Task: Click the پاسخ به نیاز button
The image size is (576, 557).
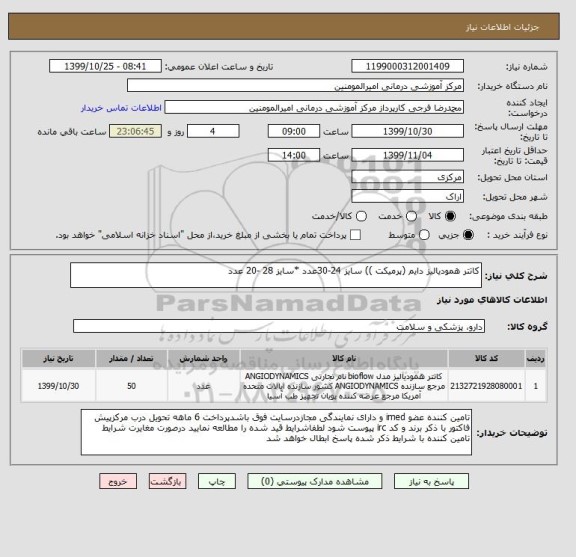Action: click(x=431, y=481)
